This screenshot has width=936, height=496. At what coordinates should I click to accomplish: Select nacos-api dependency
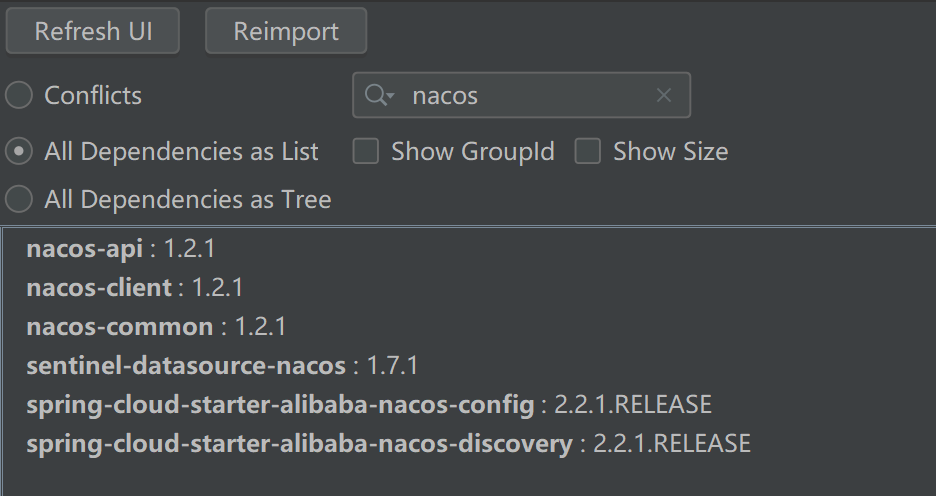click(87, 249)
